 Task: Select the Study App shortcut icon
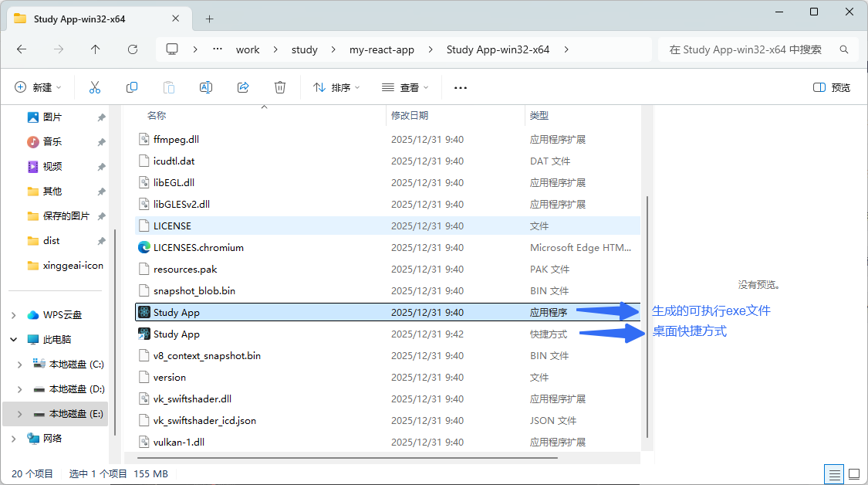[144, 334]
